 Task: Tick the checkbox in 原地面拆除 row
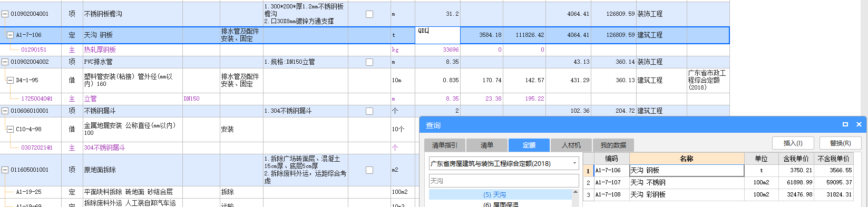(x=369, y=170)
